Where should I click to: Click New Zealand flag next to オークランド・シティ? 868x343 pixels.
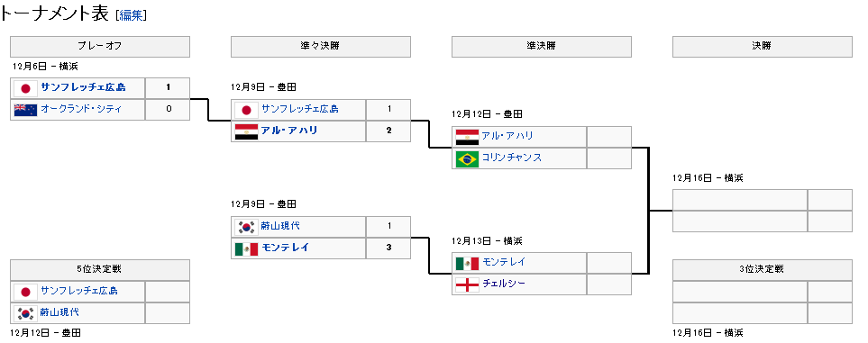[25, 110]
